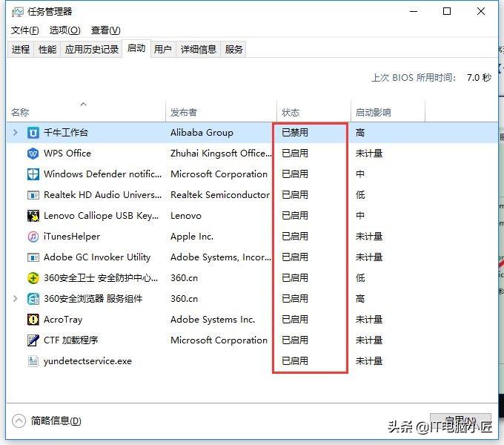504x445 pixels.
Task: Collapse to 简略信息 view arrow
Action: tap(19, 421)
